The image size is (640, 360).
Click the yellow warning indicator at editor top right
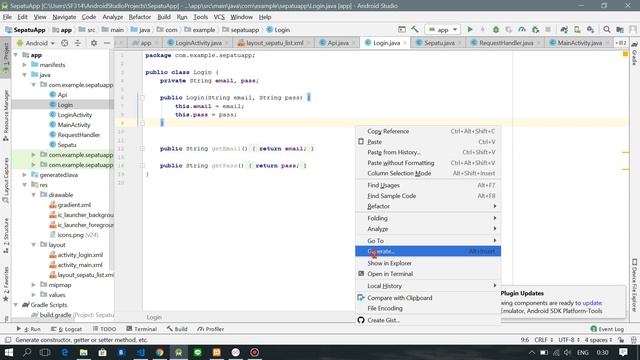[x=625, y=54]
